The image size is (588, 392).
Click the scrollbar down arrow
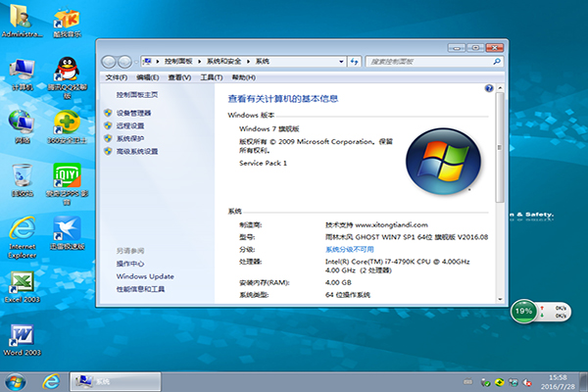pyautogui.click(x=500, y=299)
